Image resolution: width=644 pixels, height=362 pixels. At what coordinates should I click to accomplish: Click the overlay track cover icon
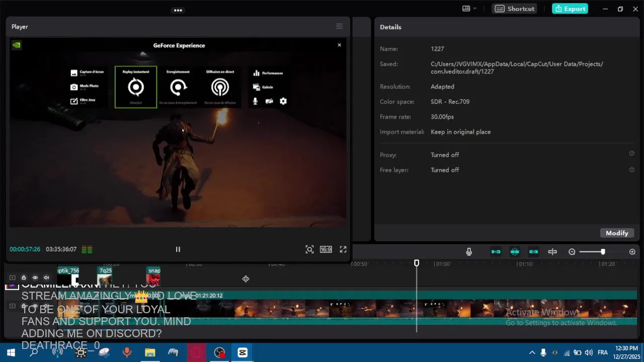click(x=13, y=278)
